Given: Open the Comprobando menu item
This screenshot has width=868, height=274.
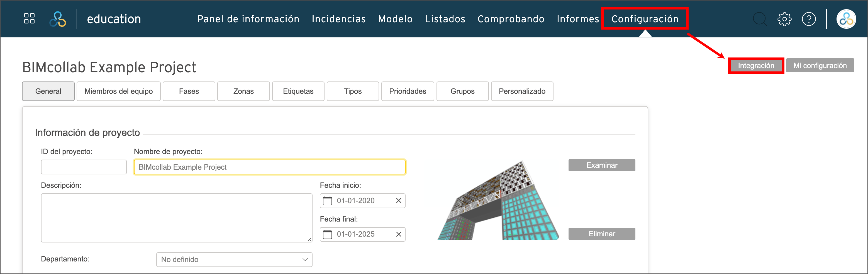Looking at the screenshot, I should [x=511, y=19].
